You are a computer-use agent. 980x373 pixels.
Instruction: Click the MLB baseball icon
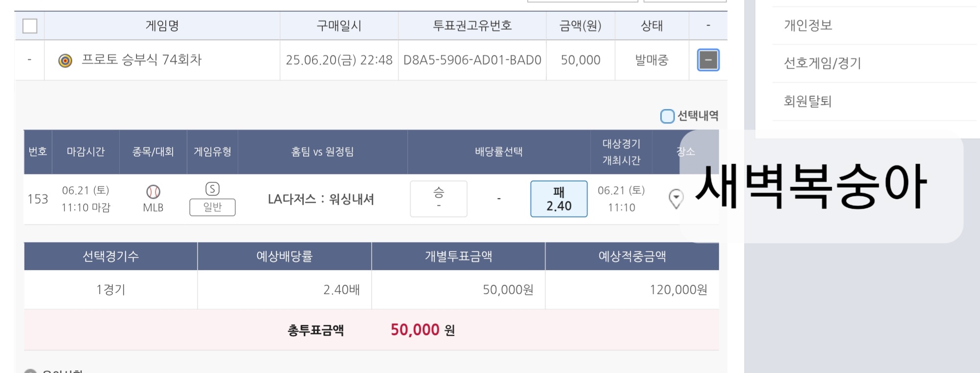(x=153, y=191)
